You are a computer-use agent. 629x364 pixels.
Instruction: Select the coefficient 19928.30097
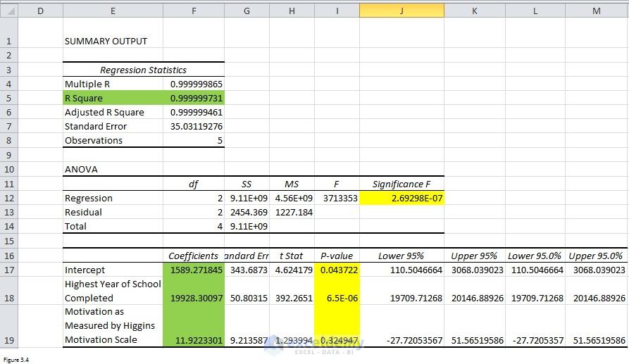[194, 291]
